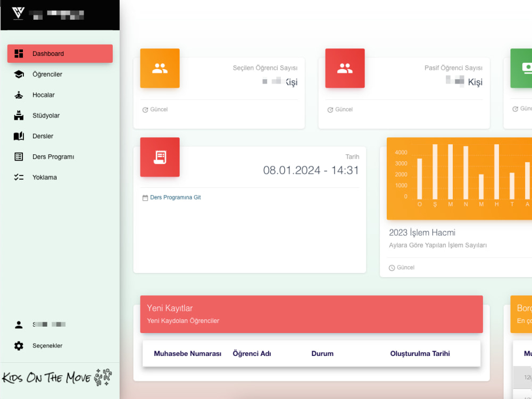The width and height of the screenshot is (532, 399).
Task: Sort by Öğrenci Adı column header
Action: pyautogui.click(x=252, y=354)
